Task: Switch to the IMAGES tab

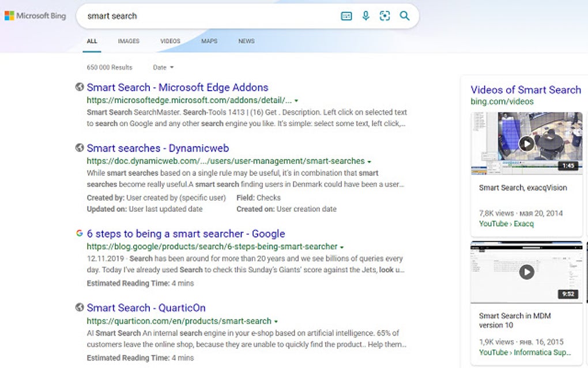Action: 128,41
